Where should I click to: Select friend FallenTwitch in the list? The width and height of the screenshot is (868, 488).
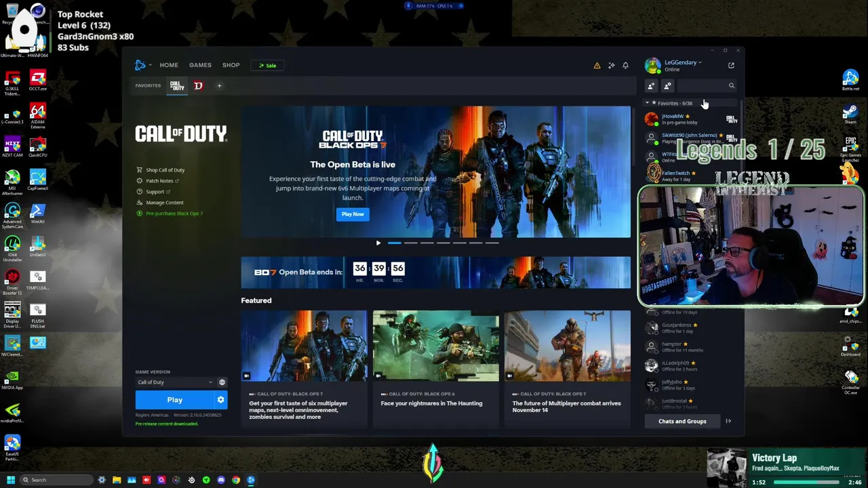coord(692,176)
